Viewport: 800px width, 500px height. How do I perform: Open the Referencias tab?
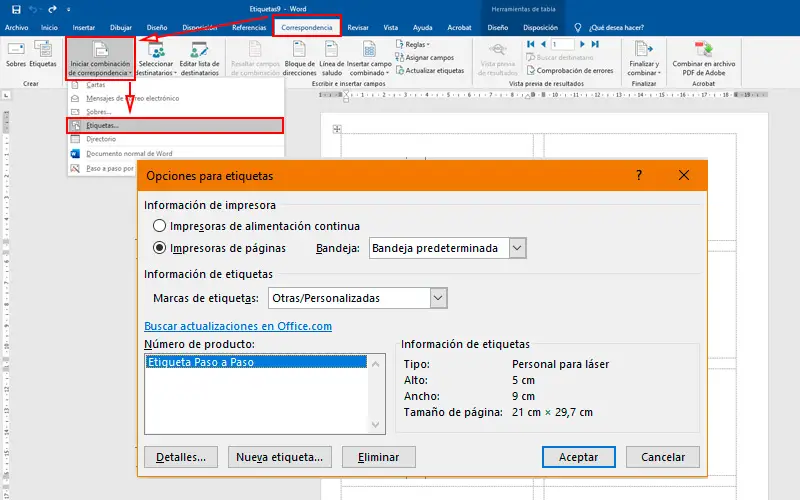click(x=249, y=28)
